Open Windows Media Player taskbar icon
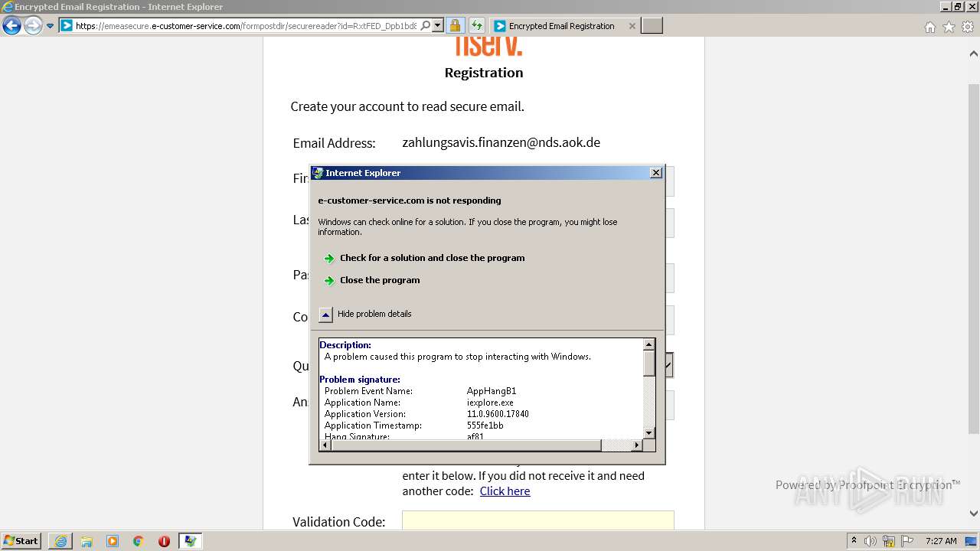 coord(113,541)
